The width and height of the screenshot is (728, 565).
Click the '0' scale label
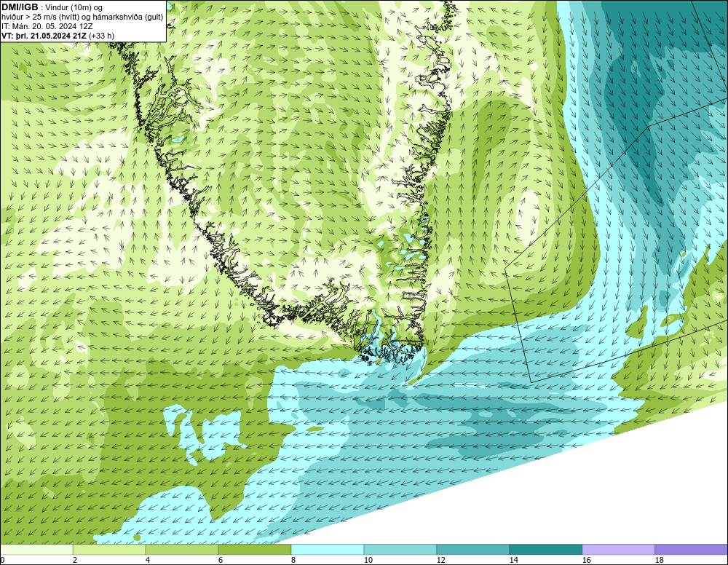2,560
